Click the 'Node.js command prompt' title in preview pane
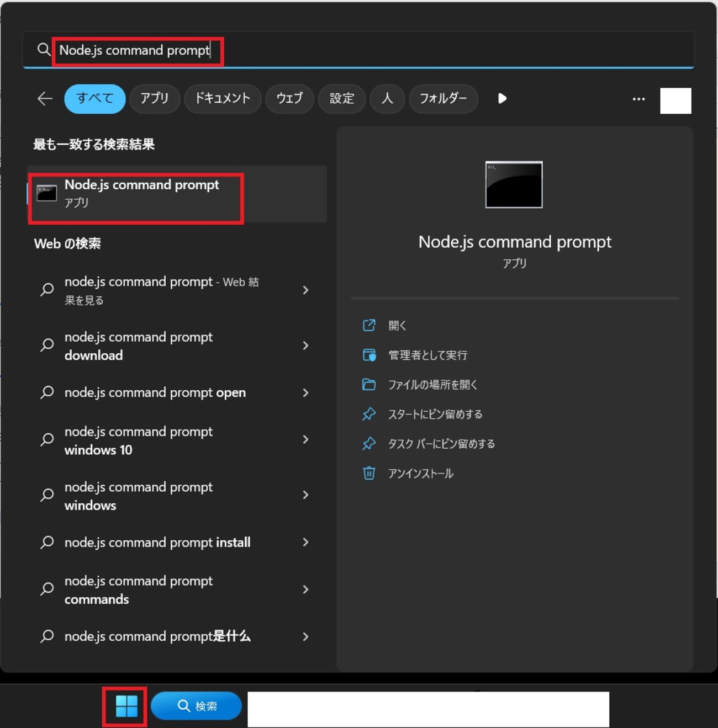Viewport: 718px width, 728px height. point(515,242)
